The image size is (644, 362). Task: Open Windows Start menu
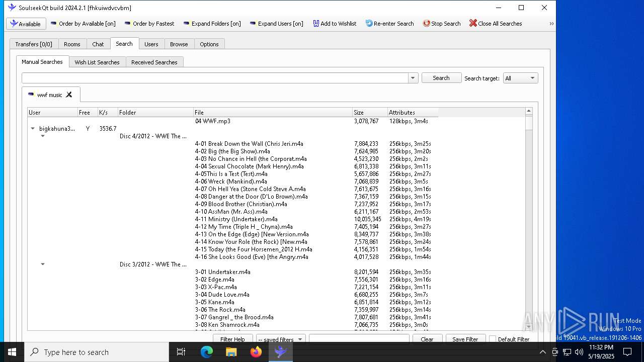pyautogui.click(x=12, y=352)
